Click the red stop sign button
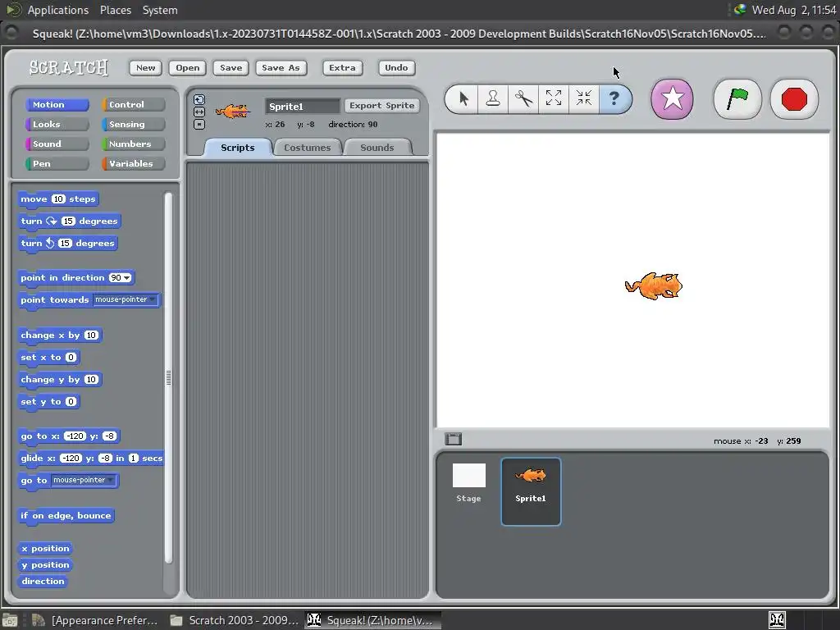Image resolution: width=840 pixels, height=630 pixels. pyautogui.click(x=794, y=99)
